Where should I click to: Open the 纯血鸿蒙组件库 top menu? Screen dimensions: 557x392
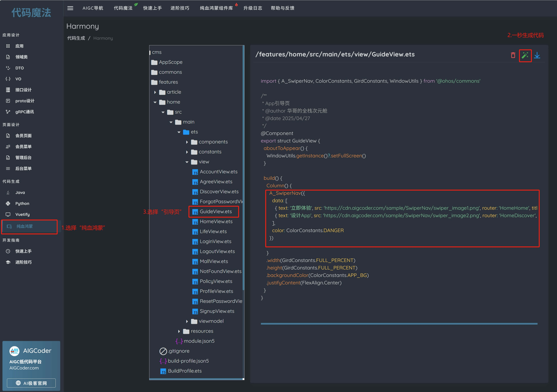216,8
